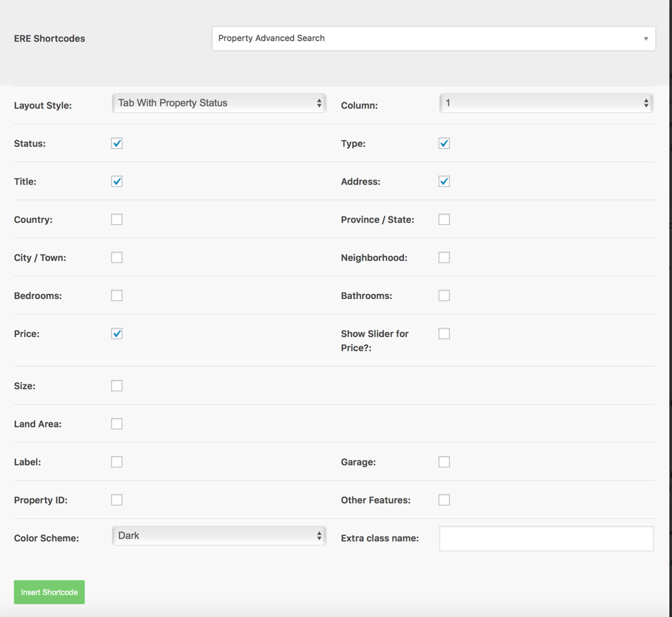Image resolution: width=672 pixels, height=617 pixels.
Task: Check the Bathrooms checkbox
Action: pos(444,295)
